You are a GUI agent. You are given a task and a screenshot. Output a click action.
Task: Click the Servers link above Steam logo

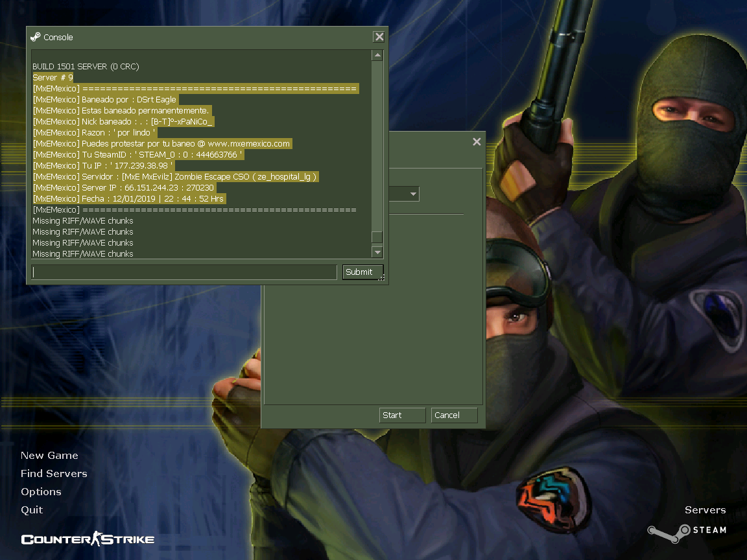point(705,510)
